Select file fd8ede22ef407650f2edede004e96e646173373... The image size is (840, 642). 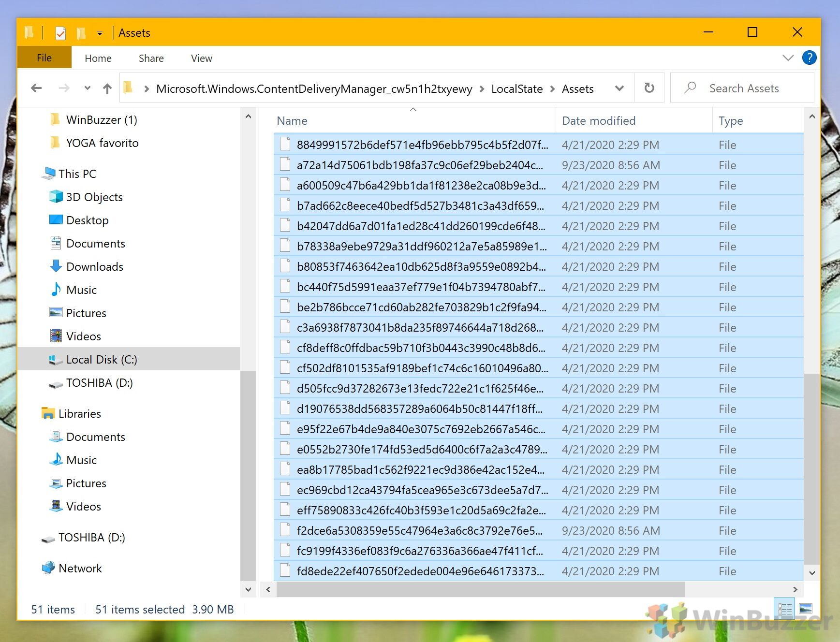click(538, 571)
